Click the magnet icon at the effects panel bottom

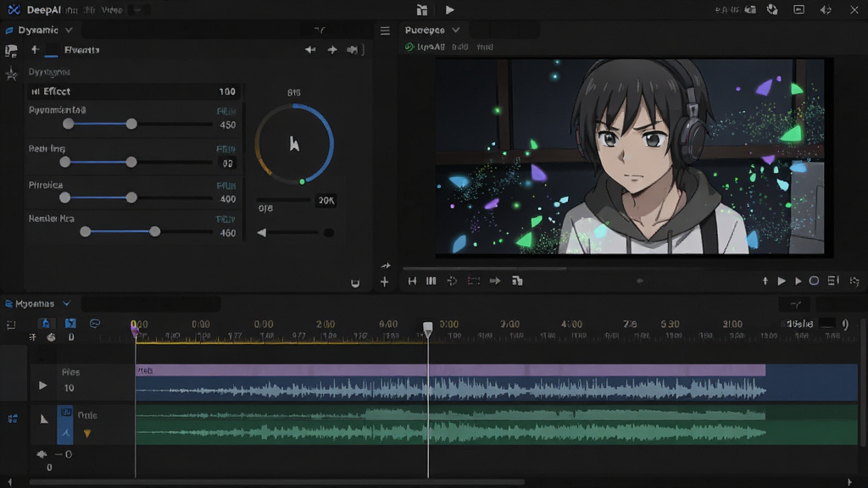click(355, 283)
